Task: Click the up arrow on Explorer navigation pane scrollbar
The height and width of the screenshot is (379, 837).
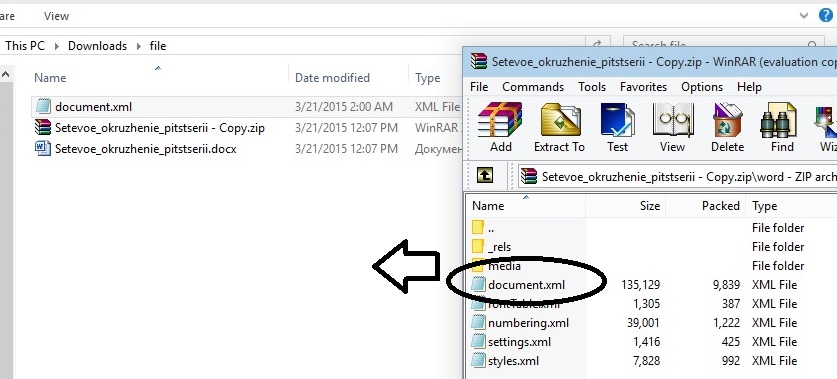Action: click(x=6, y=75)
